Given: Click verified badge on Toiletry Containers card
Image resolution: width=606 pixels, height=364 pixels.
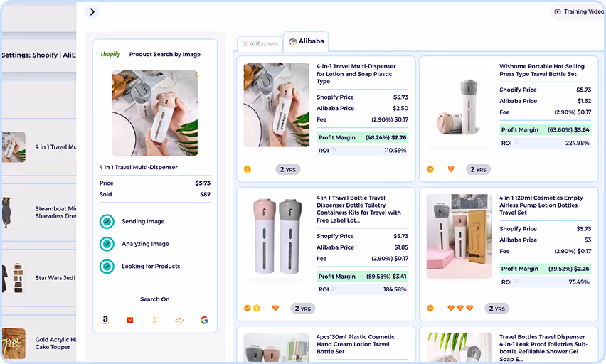Looking at the screenshot, I should (x=248, y=308).
